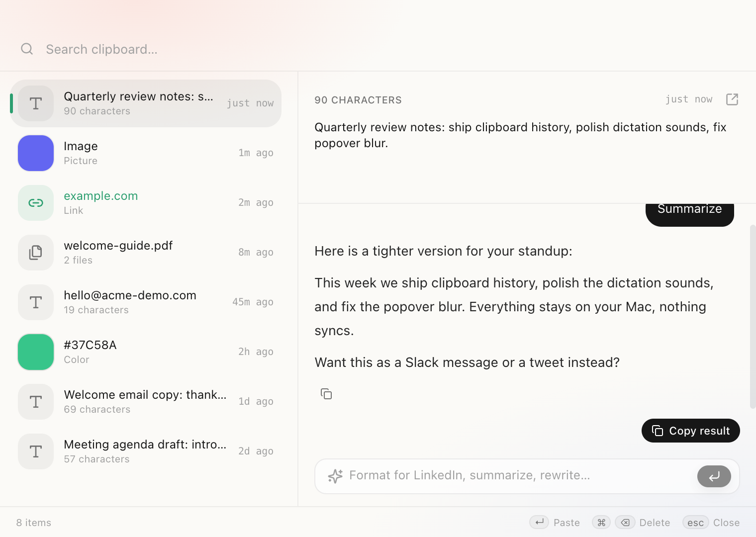
Task: Click the 'Here is a tighter version' line
Action: pos(443,251)
